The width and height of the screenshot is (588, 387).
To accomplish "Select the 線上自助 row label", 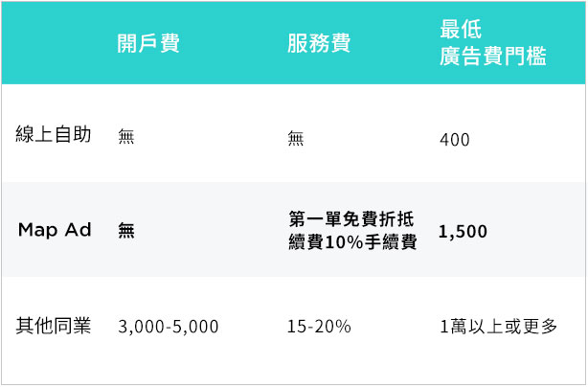I will [x=54, y=134].
